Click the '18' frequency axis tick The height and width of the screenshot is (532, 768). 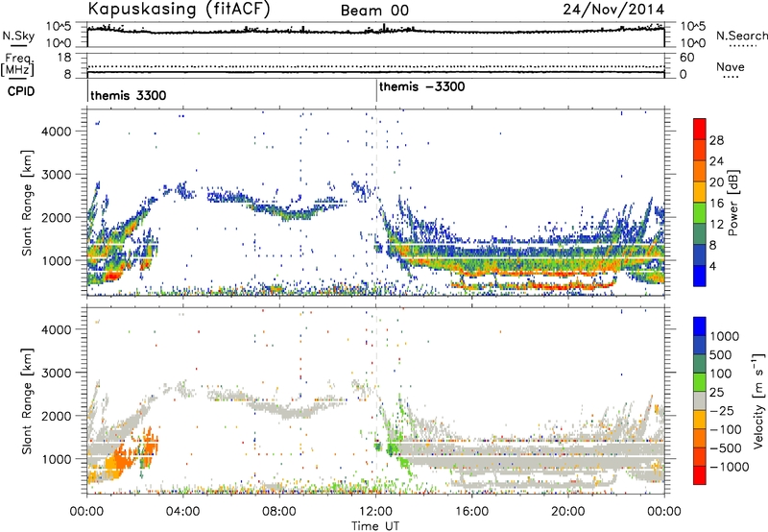(x=64, y=58)
